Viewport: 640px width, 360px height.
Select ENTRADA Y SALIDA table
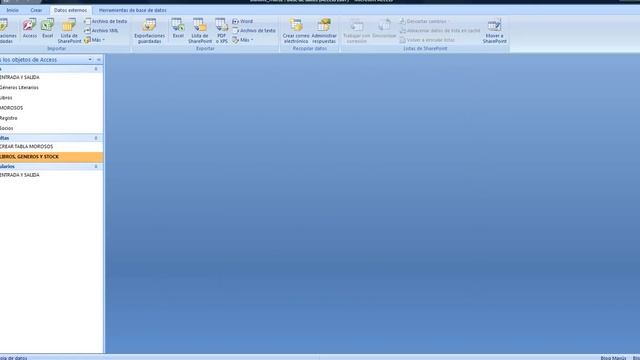pyautogui.click(x=51, y=78)
